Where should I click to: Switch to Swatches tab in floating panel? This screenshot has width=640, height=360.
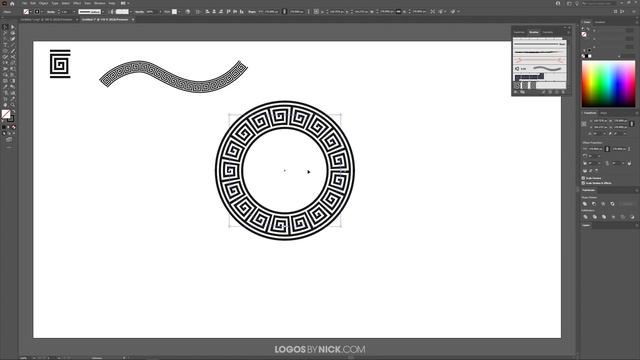tap(519, 32)
